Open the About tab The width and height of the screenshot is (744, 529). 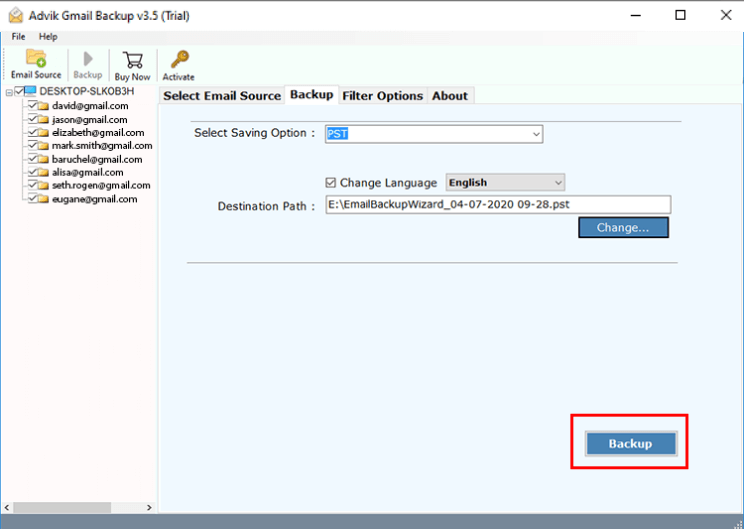click(x=450, y=96)
